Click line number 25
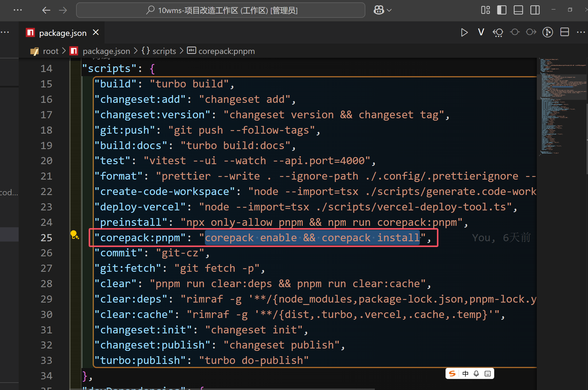The image size is (588, 390). click(x=46, y=238)
